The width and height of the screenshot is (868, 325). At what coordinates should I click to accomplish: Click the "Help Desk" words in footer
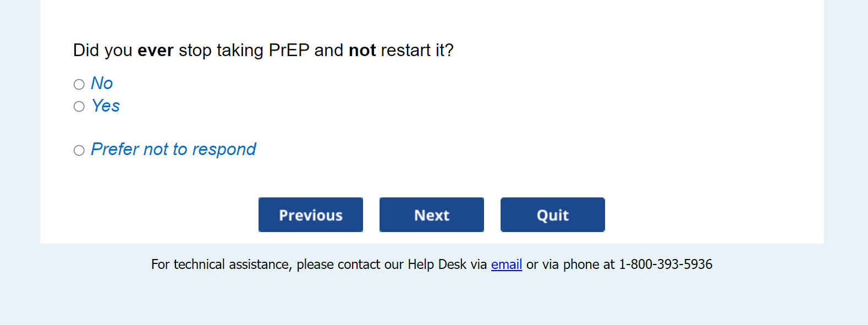[x=437, y=265]
